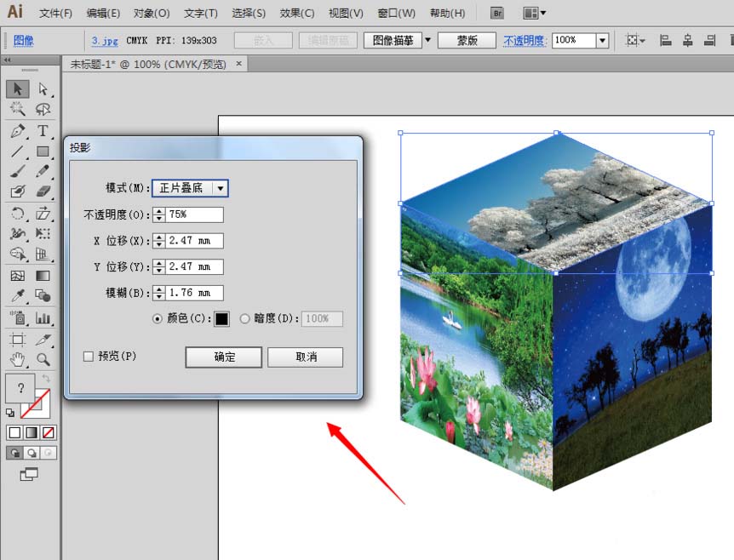The width and height of the screenshot is (734, 560).
Task: Select the Mesh tool
Action: click(18, 276)
